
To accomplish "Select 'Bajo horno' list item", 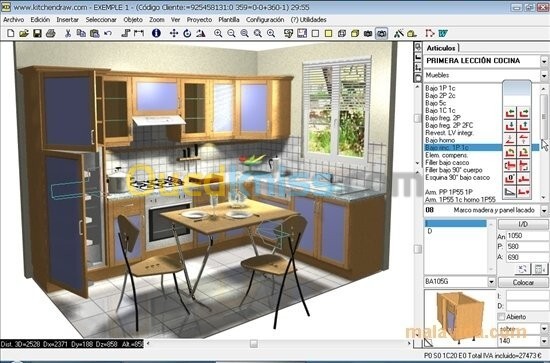I will [440, 140].
